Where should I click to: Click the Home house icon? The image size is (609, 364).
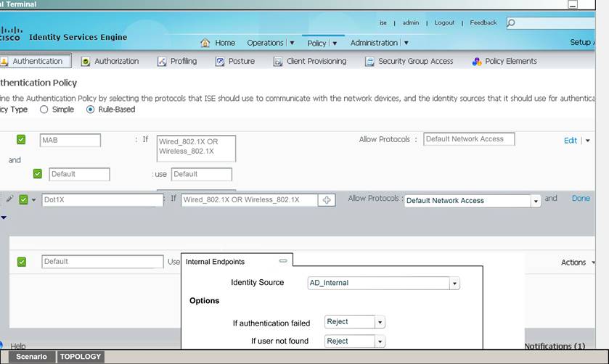[205, 43]
